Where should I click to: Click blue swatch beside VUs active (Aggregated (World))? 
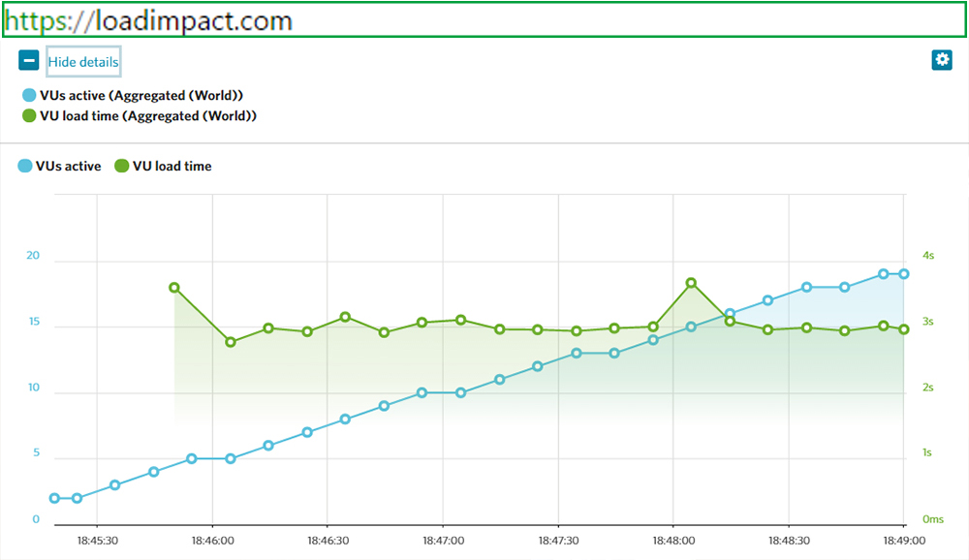pos(29,96)
